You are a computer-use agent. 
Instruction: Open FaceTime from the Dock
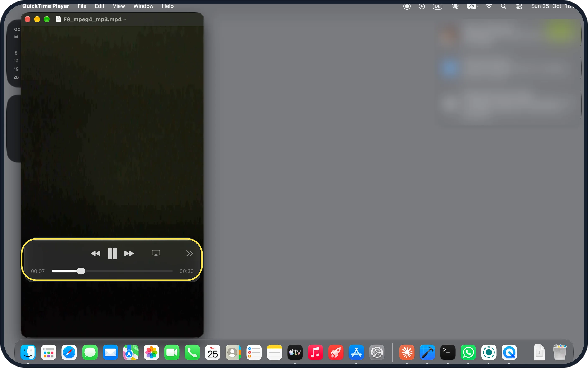click(x=172, y=352)
